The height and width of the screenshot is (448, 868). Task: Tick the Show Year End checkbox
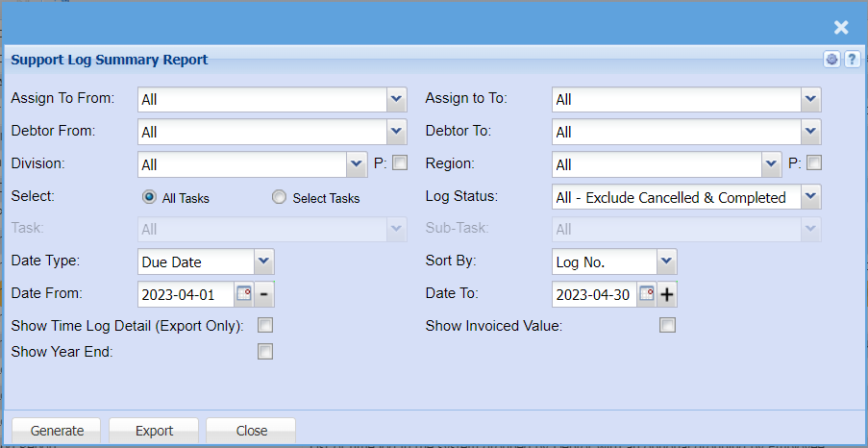(x=265, y=352)
